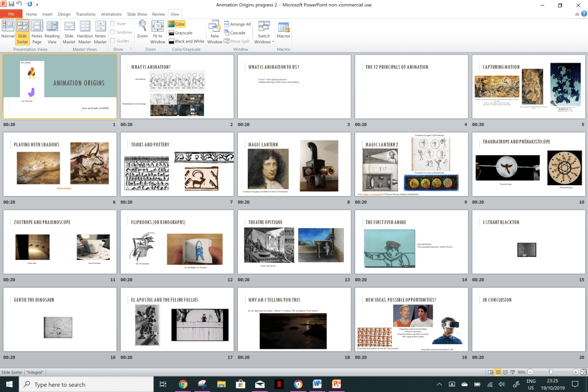588x392 pixels.
Task: Toggle the Gridlines checkbox
Action: (x=113, y=33)
